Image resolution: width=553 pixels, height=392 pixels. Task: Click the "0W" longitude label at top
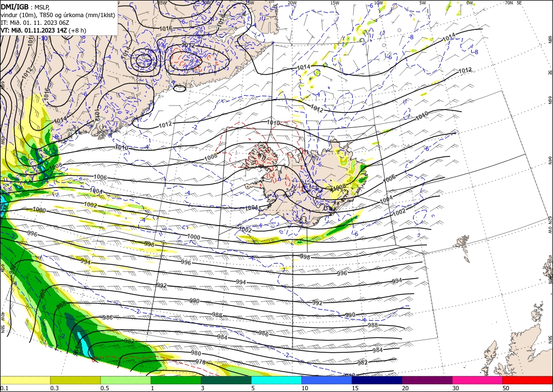point(469,3)
